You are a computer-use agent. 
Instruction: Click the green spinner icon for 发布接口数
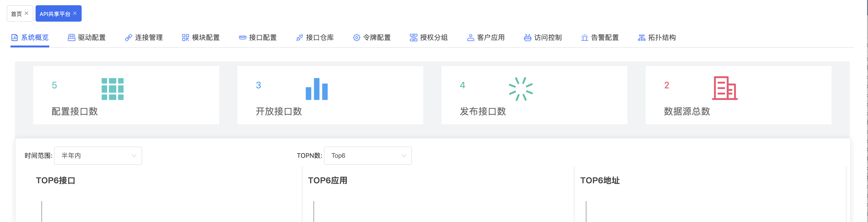tap(521, 89)
